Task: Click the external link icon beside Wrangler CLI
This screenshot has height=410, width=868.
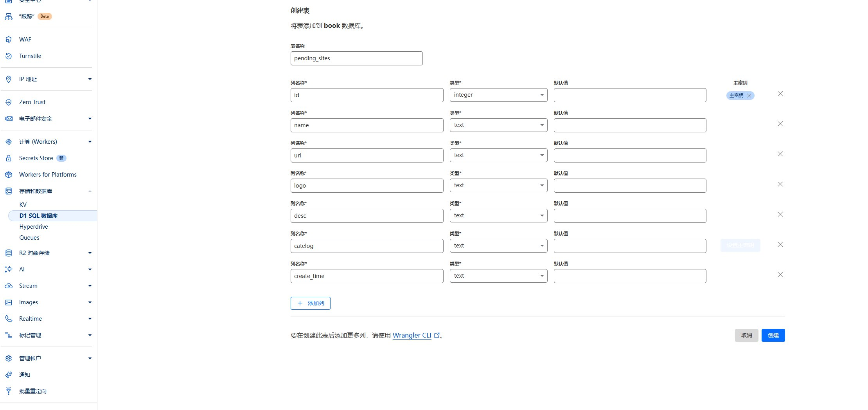Action: pyautogui.click(x=437, y=335)
